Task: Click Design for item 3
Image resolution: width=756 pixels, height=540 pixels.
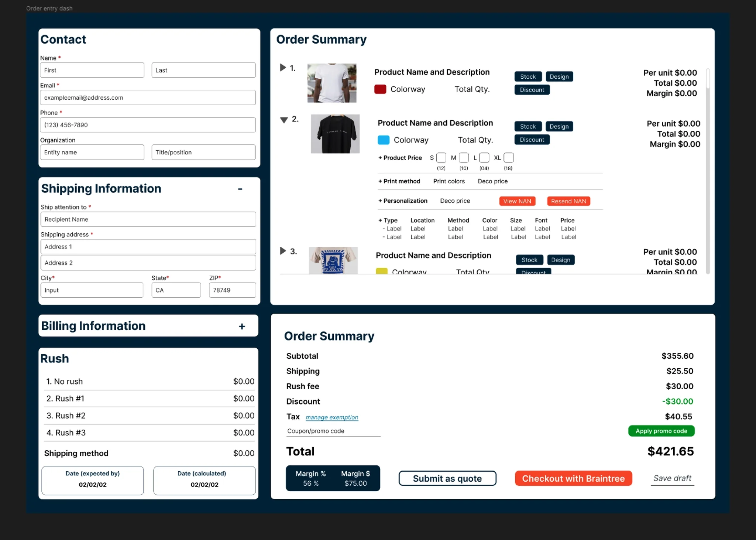Action: click(x=561, y=260)
